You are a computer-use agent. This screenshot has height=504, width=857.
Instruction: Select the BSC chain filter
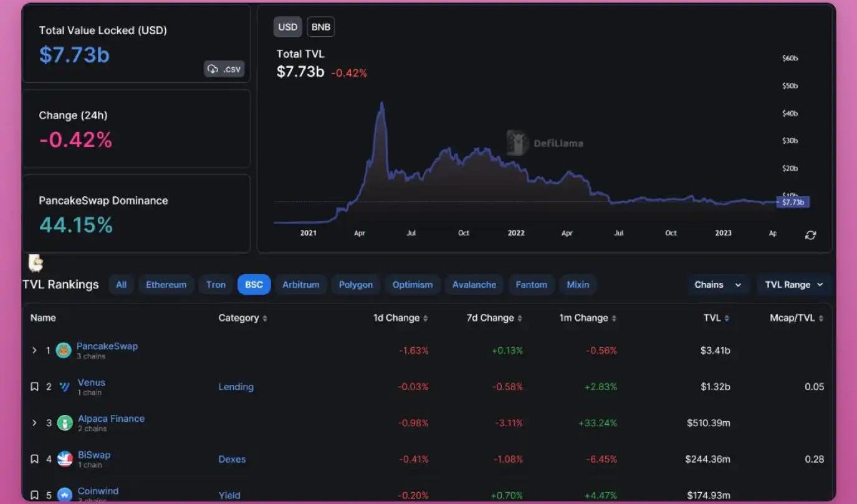(254, 285)
